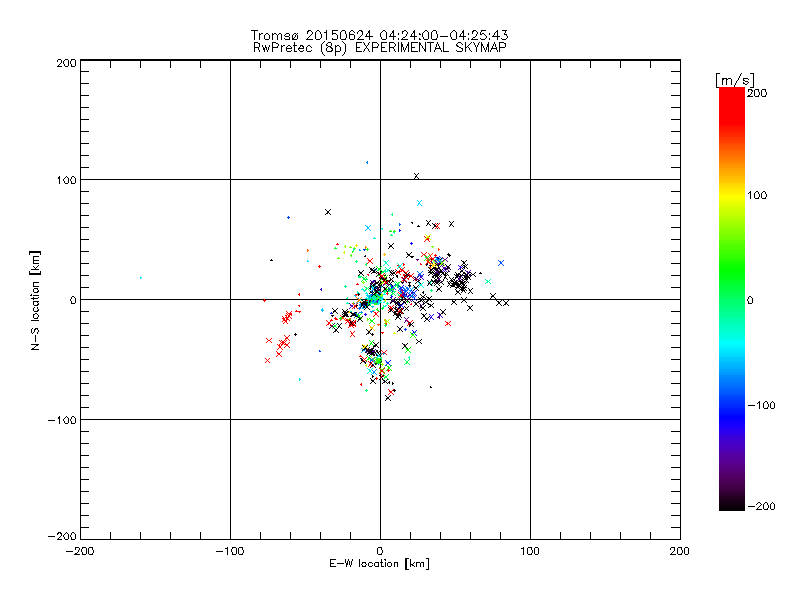Image resolution: width=800 pixels, height=600 pixels.
Task: Click the x-axis tick label "200"
Action: [680, 552]
